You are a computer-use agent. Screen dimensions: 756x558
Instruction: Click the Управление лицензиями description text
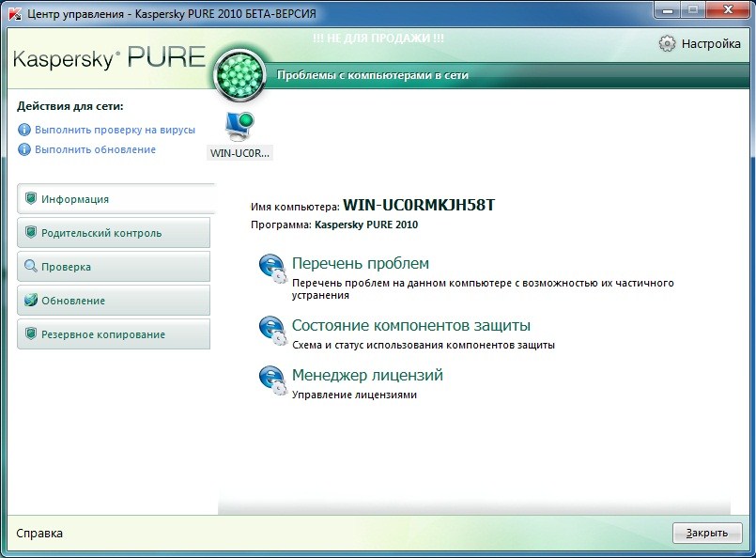(x=354, y=395)
